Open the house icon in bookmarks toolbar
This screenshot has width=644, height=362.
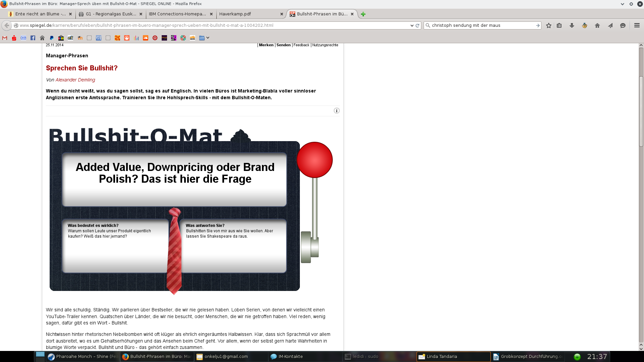[42, 38]
